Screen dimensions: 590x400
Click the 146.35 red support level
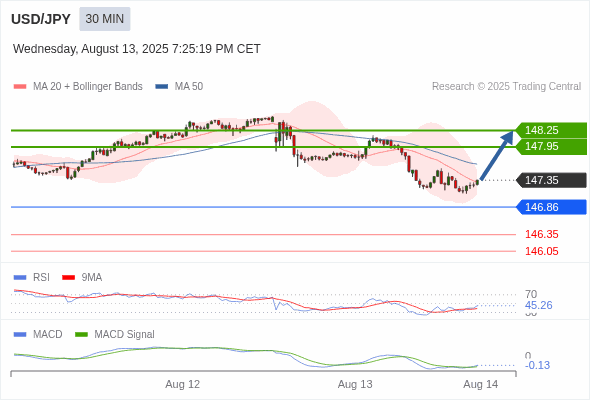[x=541, y=234]
